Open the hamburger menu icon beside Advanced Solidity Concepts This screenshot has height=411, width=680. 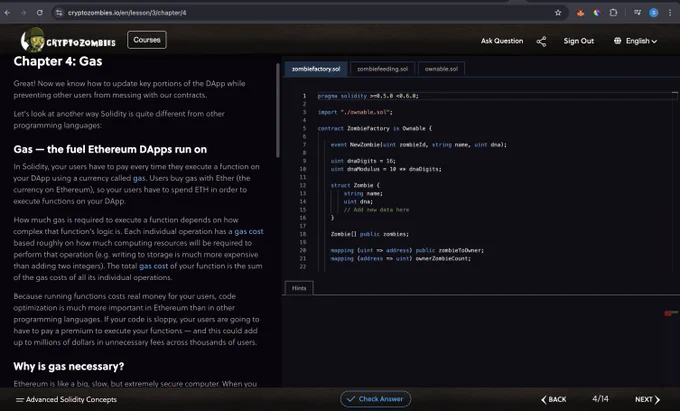point(20,400)
